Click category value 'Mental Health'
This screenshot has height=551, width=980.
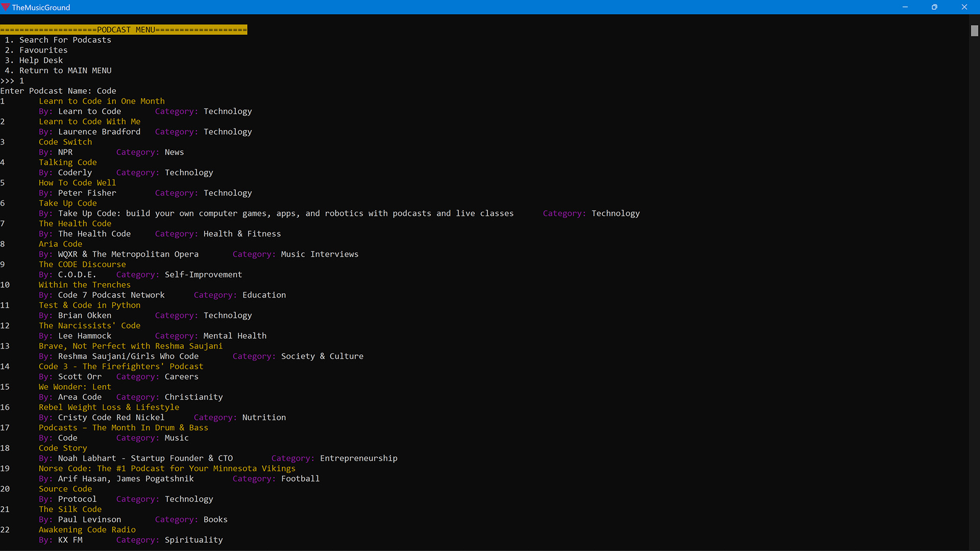tap(235, 336)
